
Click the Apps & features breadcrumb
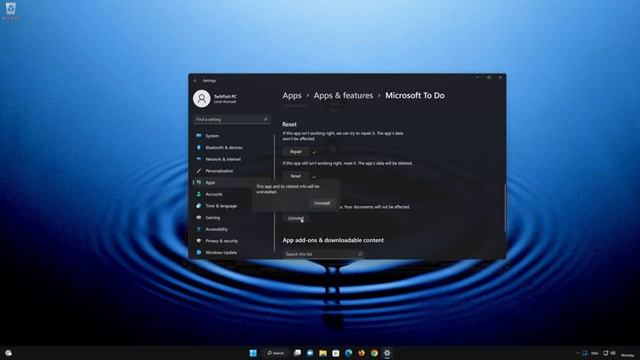pos(343,96)
